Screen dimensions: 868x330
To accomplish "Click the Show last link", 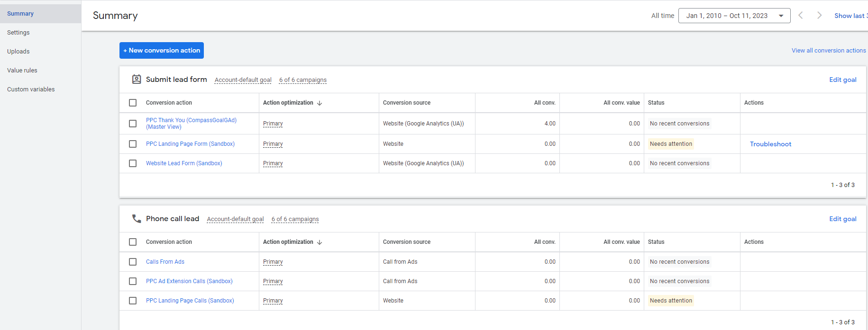I will (851, 16).
